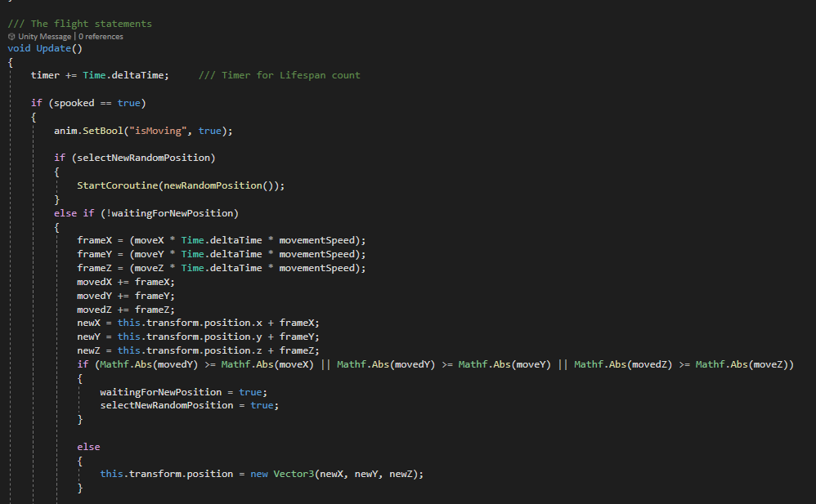816x504 pixels.
Task: Click the 'Unity Message' CodeLens label
Action: point(45,37)
